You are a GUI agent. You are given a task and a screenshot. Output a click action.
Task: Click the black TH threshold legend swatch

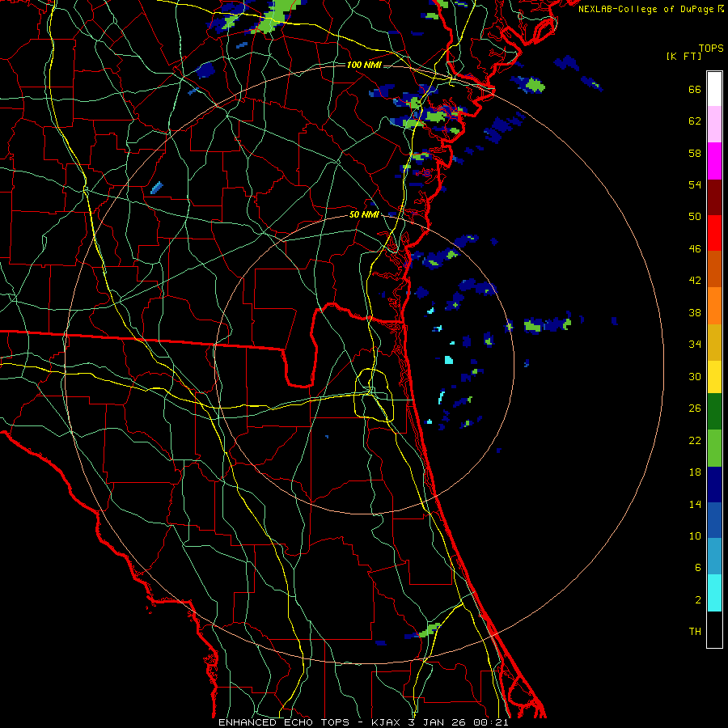point(714,629)
